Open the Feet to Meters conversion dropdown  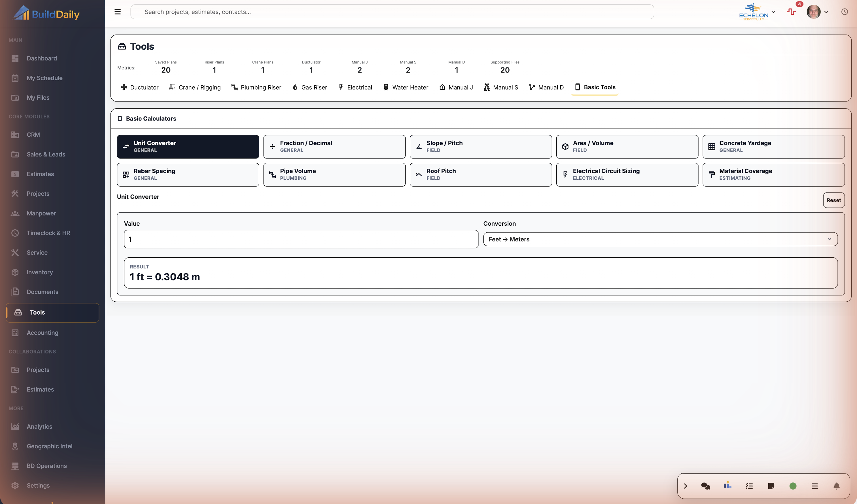[660, 239]
